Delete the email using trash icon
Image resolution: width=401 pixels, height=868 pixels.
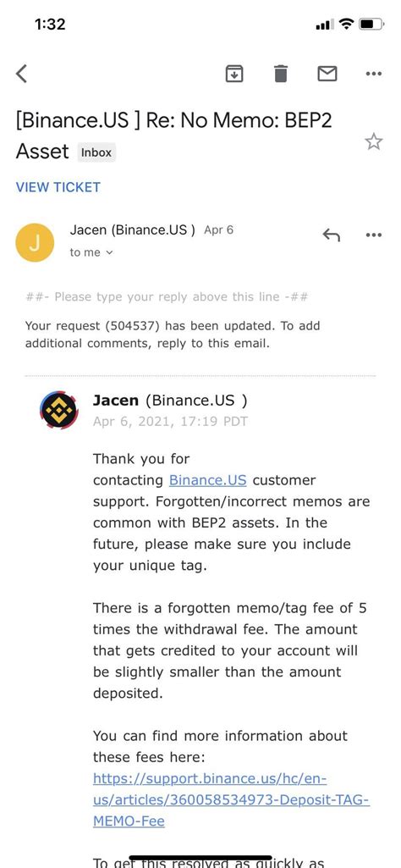click(x=281, y=73)
